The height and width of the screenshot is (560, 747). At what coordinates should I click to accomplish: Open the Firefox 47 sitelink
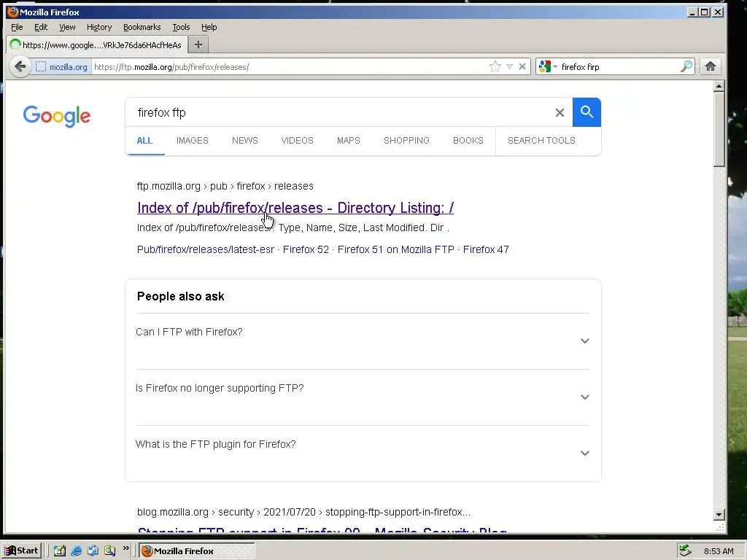click(x=486, y=249)
